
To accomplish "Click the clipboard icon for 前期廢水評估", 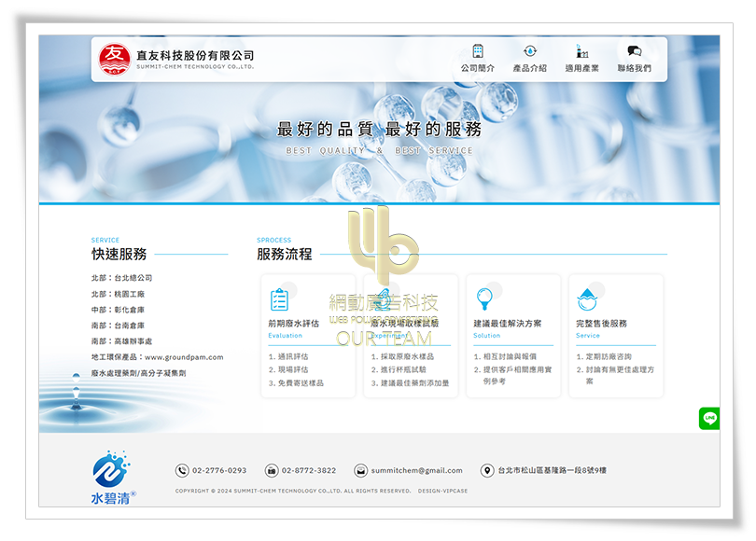I will click(x=279, y=300).
